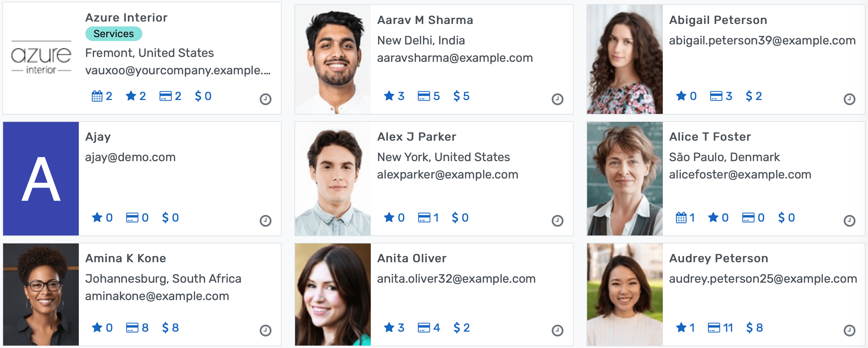Screen dimensions: 868x348
Task: Open activity clock on Ajay card
Action: [x=266, y=221]
